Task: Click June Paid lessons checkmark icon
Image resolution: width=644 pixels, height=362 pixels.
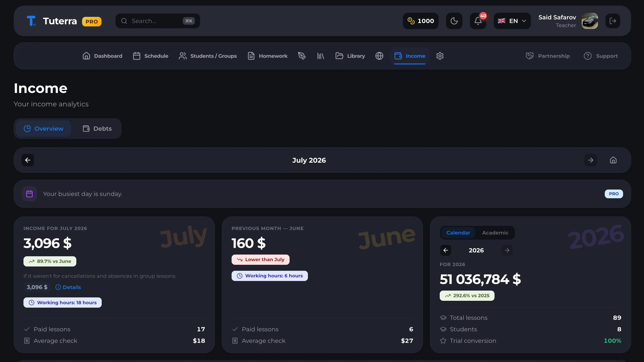Action: point(235,329)
